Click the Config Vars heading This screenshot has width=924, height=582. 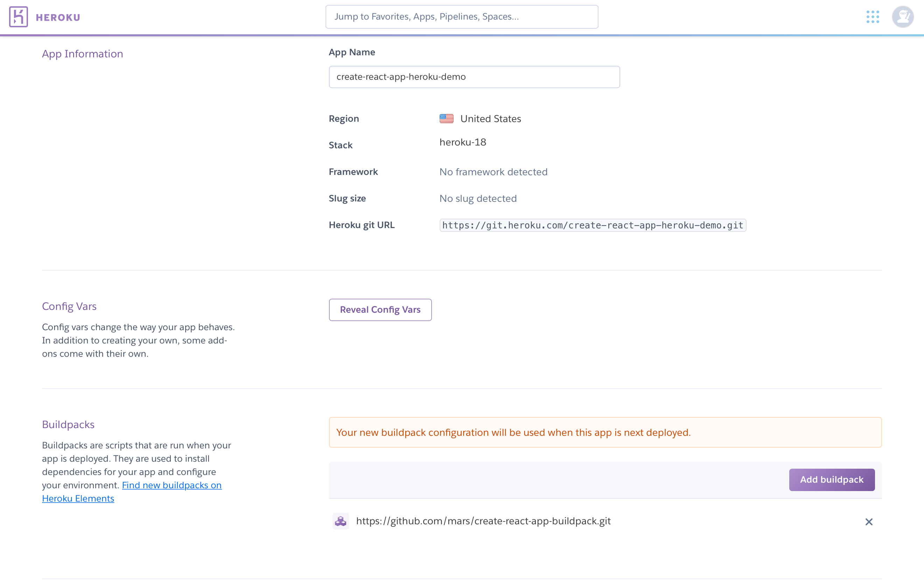69,306
